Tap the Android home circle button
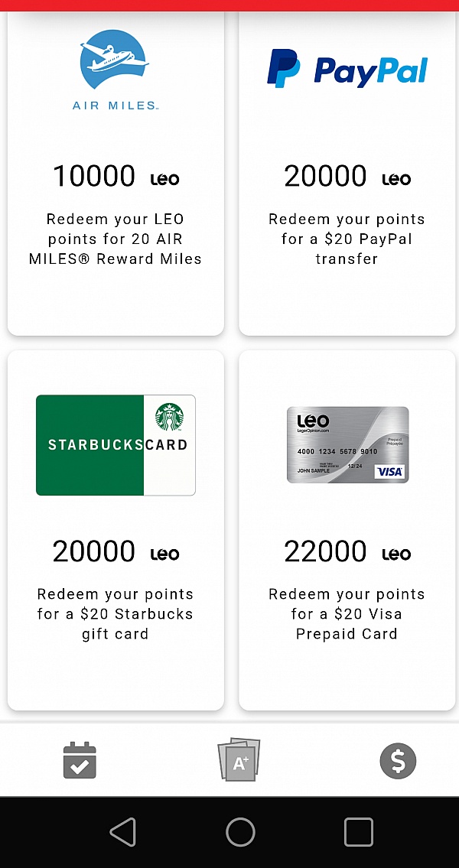 (240, 831)
